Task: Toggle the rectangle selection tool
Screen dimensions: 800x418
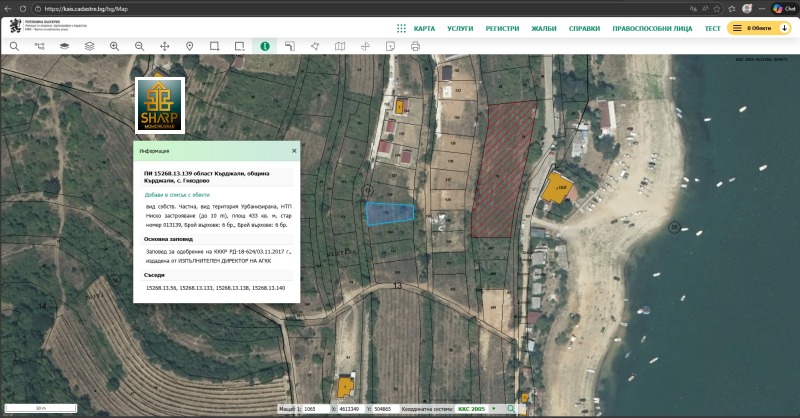Action: (x=214, y=46)
